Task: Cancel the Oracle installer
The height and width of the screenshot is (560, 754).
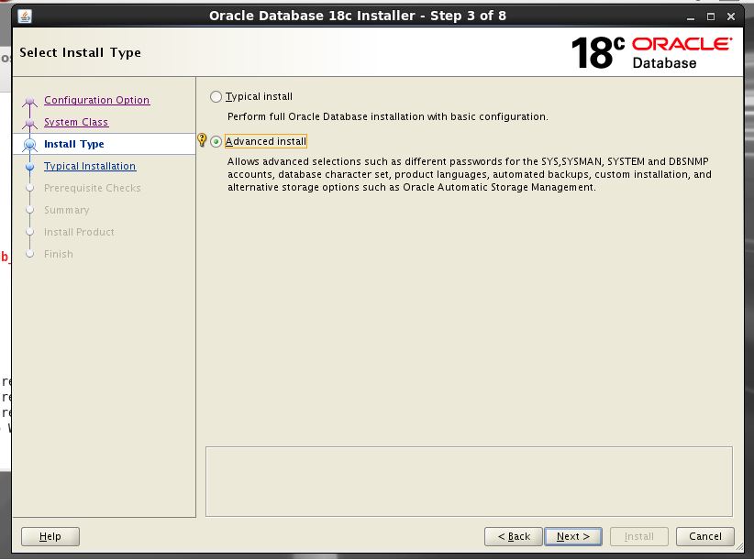Action: tap(705, 536)
